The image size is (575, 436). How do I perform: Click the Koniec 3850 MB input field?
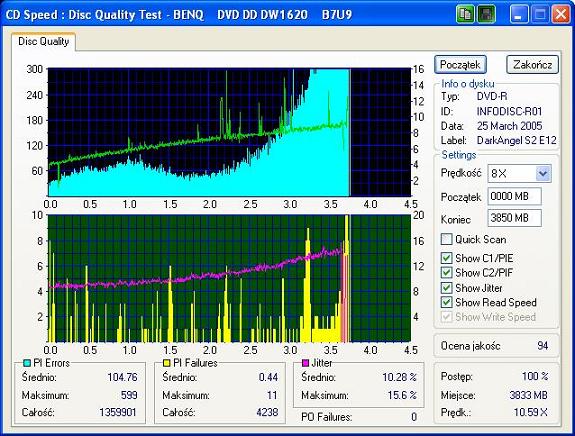(514, 218)
